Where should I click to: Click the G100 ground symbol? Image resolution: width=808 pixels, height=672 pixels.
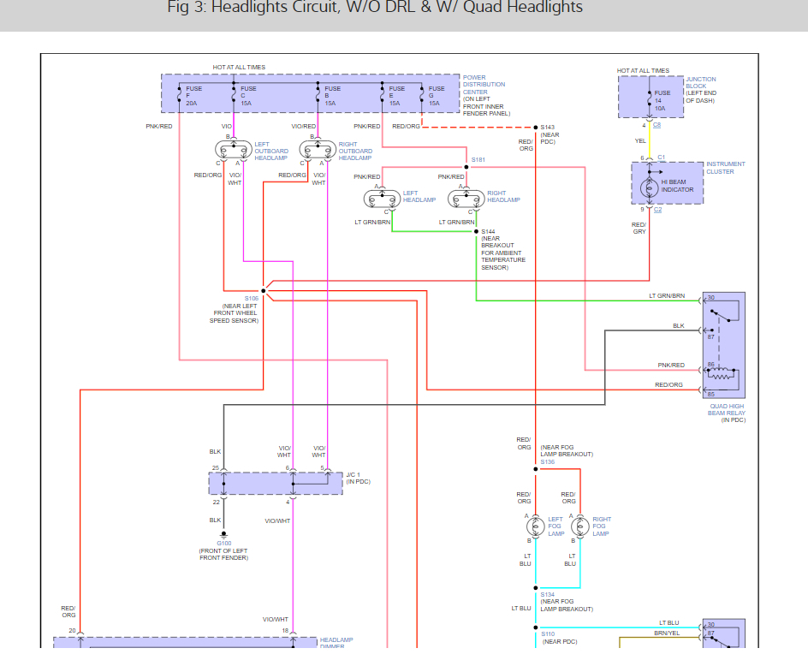coord(223,535)
